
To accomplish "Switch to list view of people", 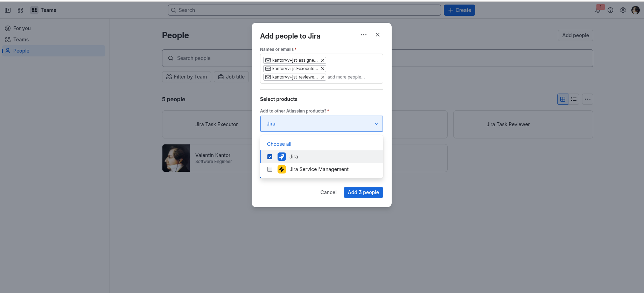I will pyautogui.click(x=574, y=99).
